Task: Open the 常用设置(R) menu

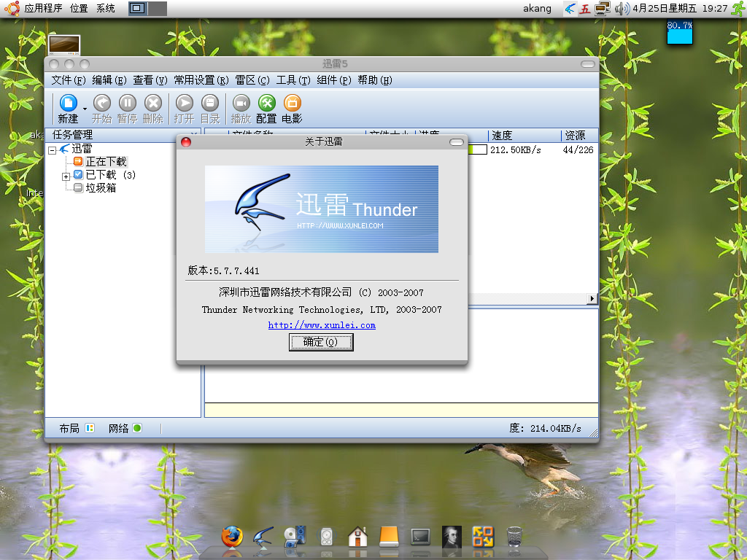Action: tap(201, 80)
